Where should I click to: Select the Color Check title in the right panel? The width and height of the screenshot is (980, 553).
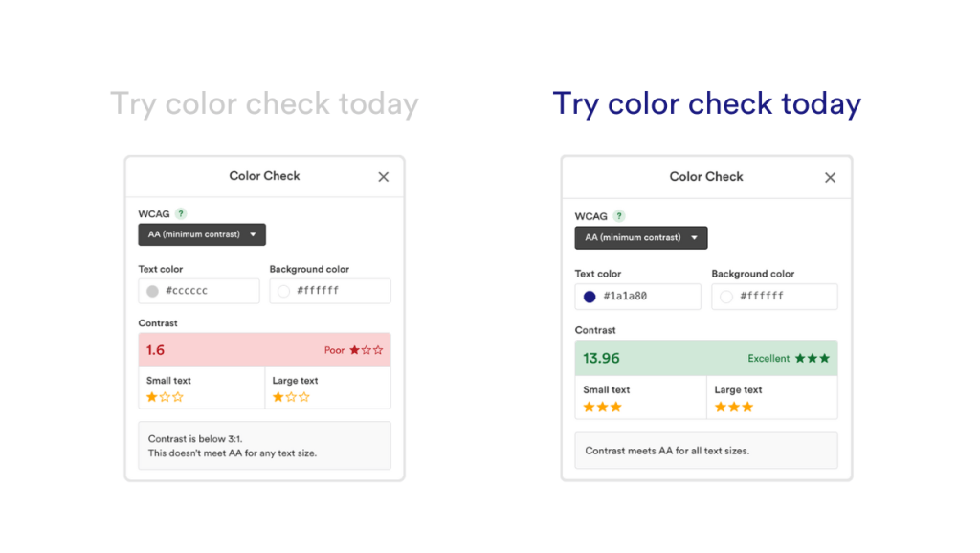click(706, 176)
